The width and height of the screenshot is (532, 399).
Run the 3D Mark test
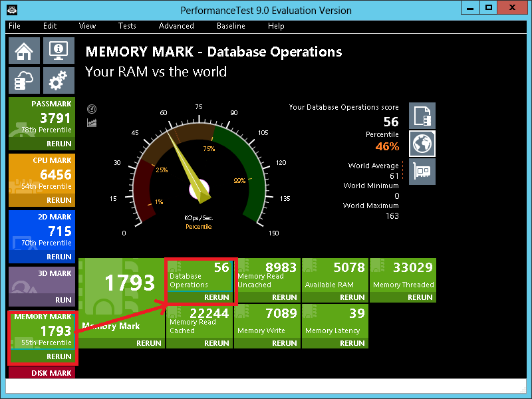[x=63, y=300]
